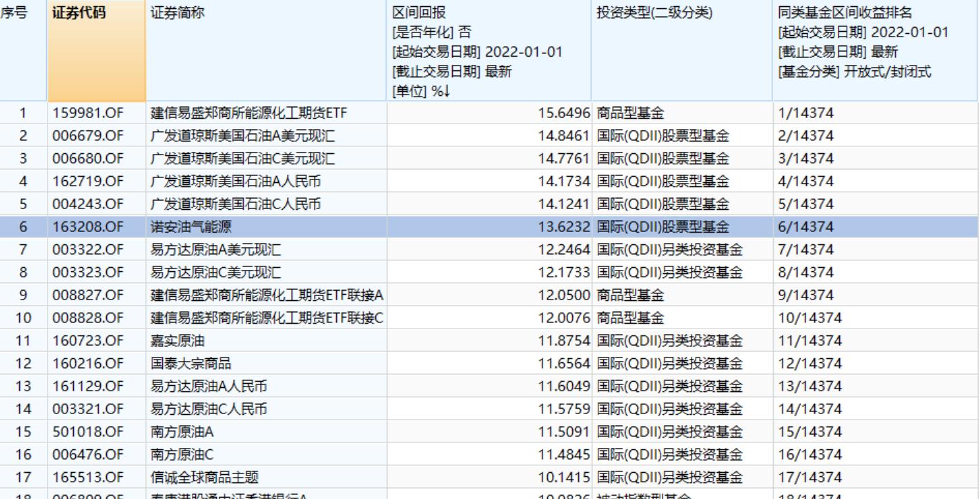
Task: Click fund name 易方达原油C美元现汇
Action: [x=216, y=273]
